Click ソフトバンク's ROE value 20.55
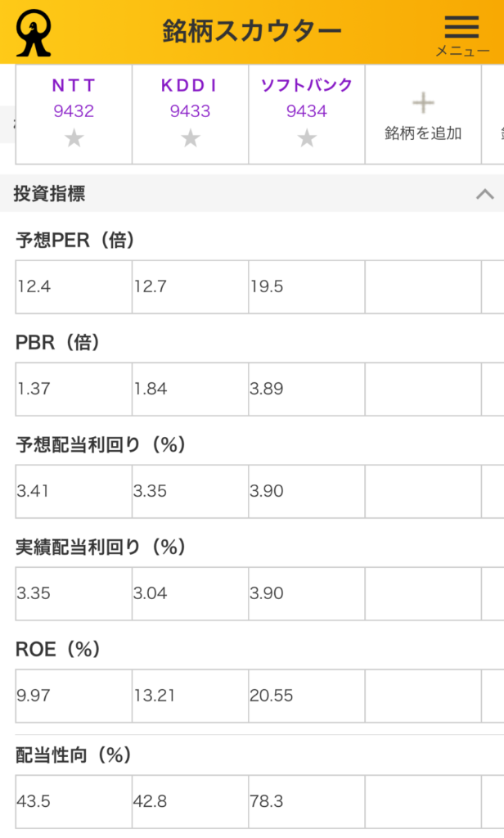The height and width of the screenshot is (838, 504). click(x=271, y=696)
